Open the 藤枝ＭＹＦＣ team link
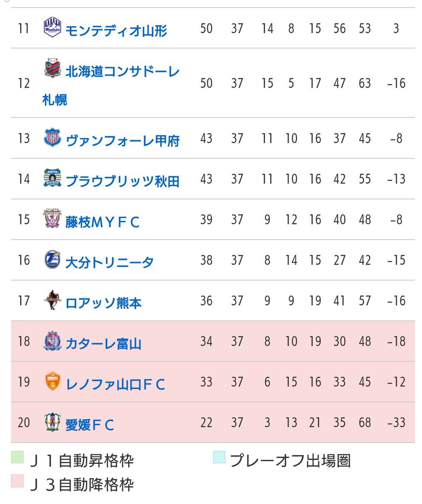422x504 pixels. 102,222
